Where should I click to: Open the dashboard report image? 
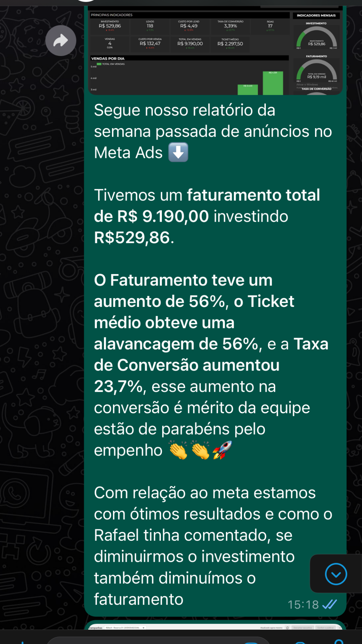215,50
